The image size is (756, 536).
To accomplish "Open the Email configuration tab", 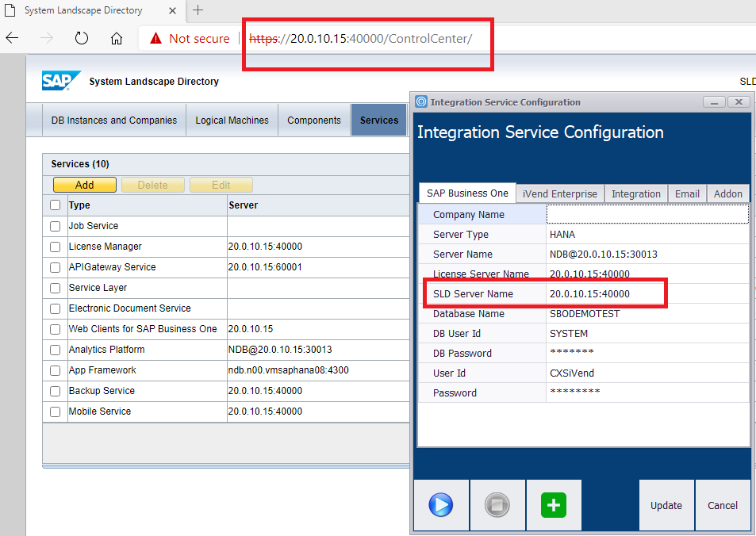I will [x=687, y=193].
